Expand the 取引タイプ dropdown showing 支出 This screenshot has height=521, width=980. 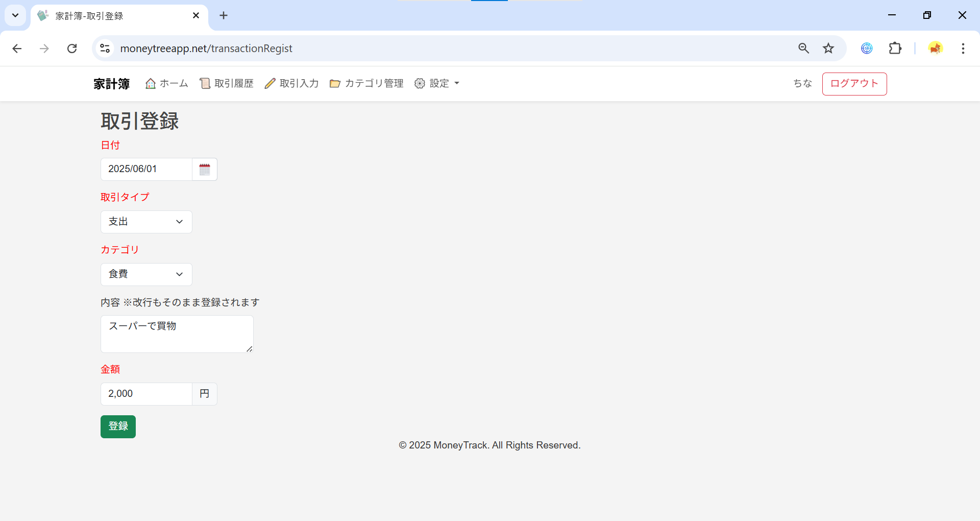pyautogui.click(x=146, y=222)
